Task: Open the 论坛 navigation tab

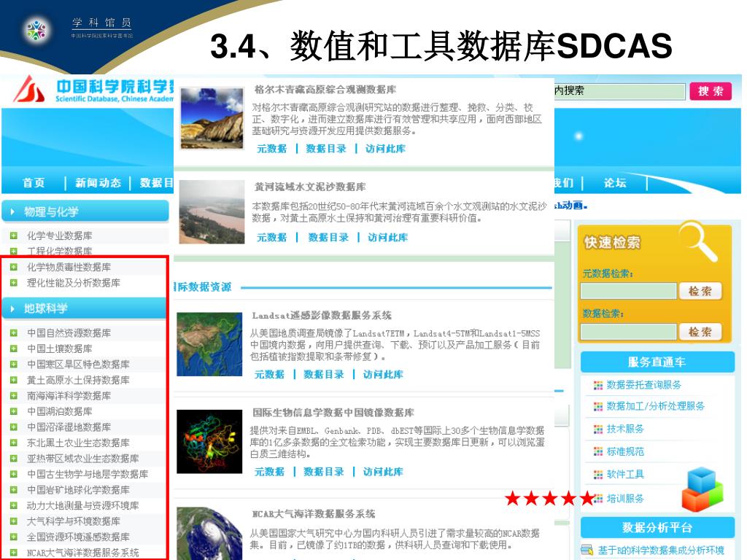Action: tap(614, 182)
